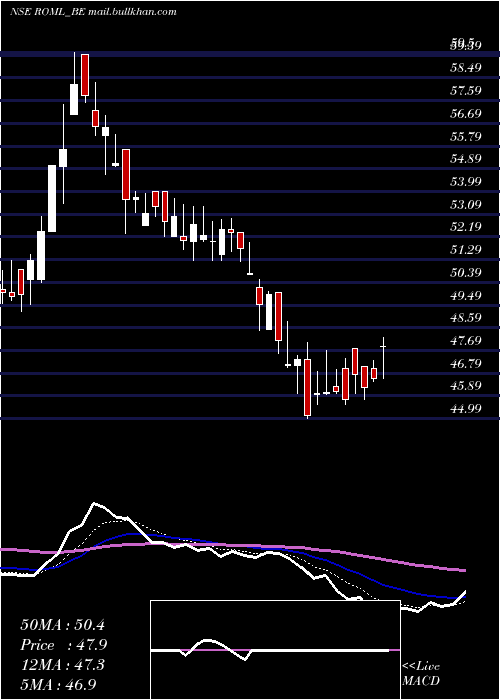Image resolution: width=500 pixels, height=700 pixels.
Task: Click the 5MA : 46.9 readout
Action: click(58, 684)
